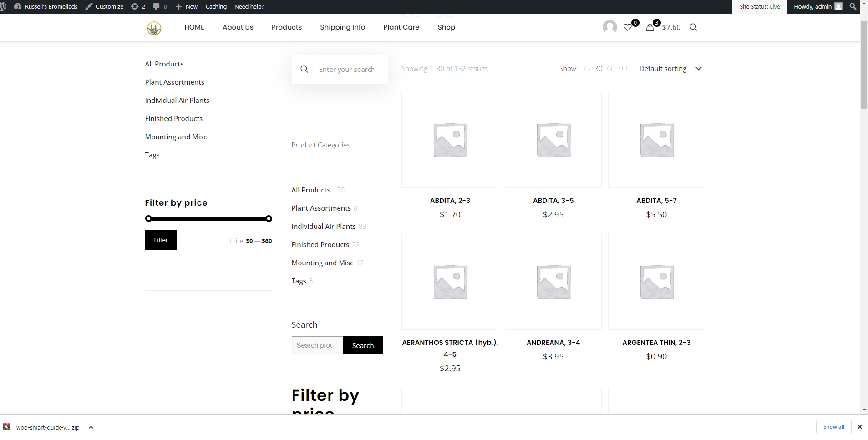This screenshot has height=440, width=868.
Task: Select Mounting and Misc in the left sidebar
Action: click(x=176, y=137)
